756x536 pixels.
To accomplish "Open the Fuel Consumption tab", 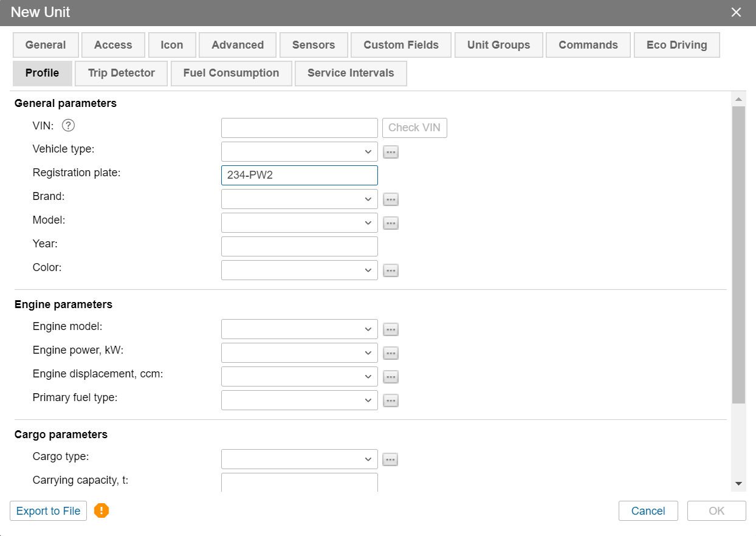I will (231, 73).
